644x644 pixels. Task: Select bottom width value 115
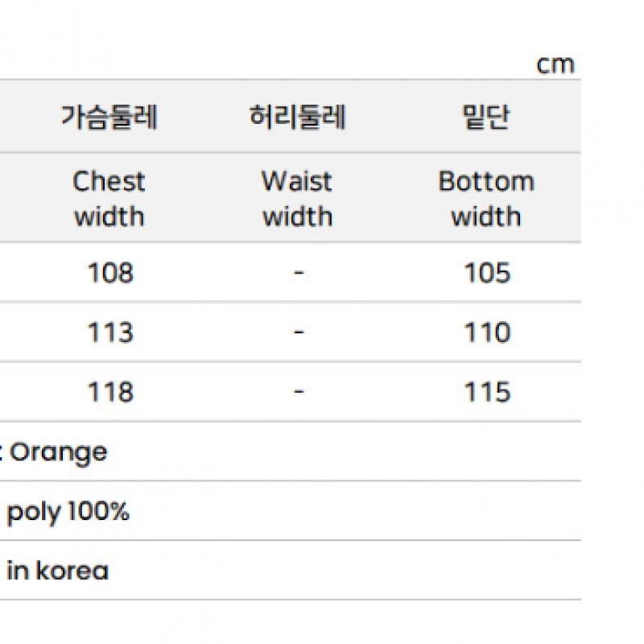point(487,392)
